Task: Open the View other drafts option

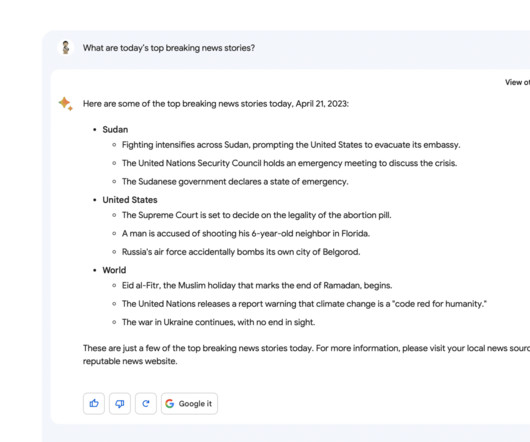Action: point(517,82)
